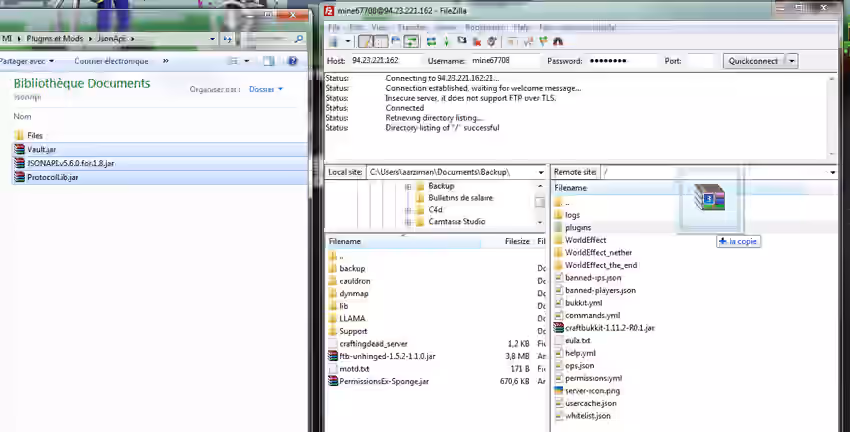Select JSONAPI v5.6.0 jar in Explorer

(x=159, y=163)
